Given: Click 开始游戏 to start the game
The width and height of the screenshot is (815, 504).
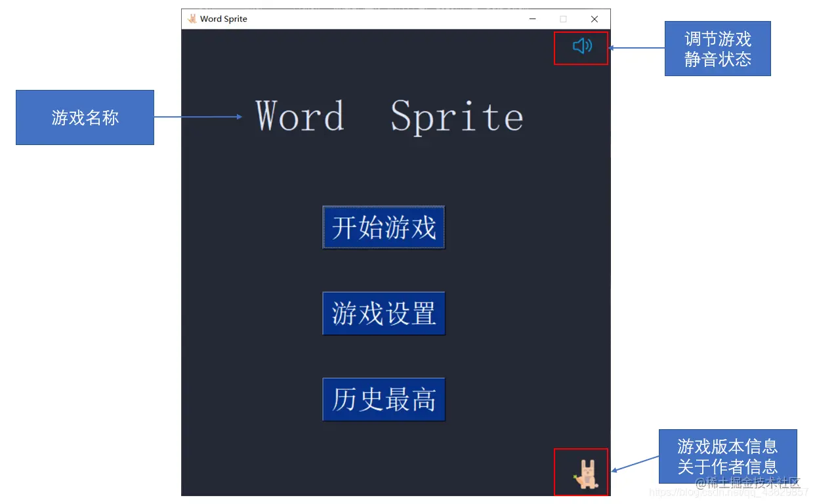Looking at the screenshot, I should pyautogui.click(x=383, y=227).
